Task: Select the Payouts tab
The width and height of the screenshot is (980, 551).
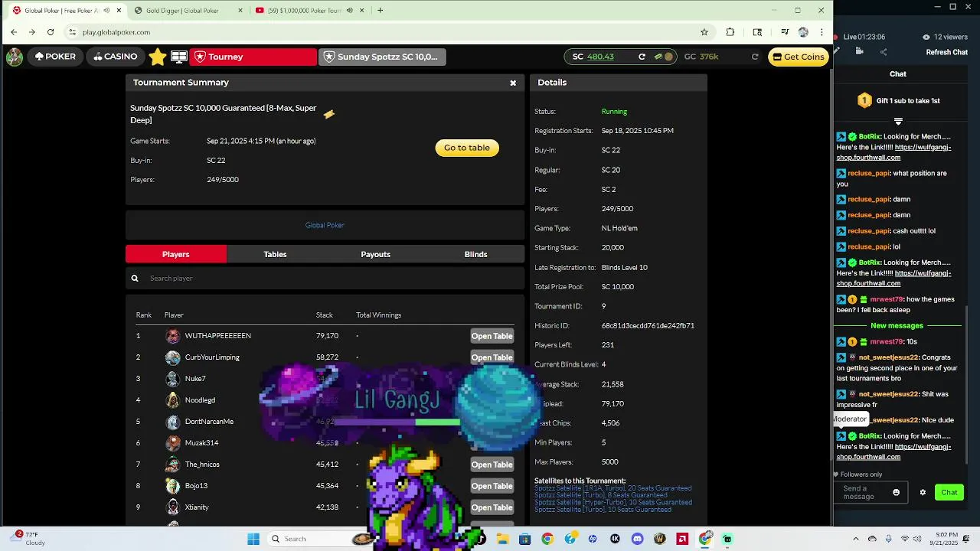Action: tap(375, 254)
